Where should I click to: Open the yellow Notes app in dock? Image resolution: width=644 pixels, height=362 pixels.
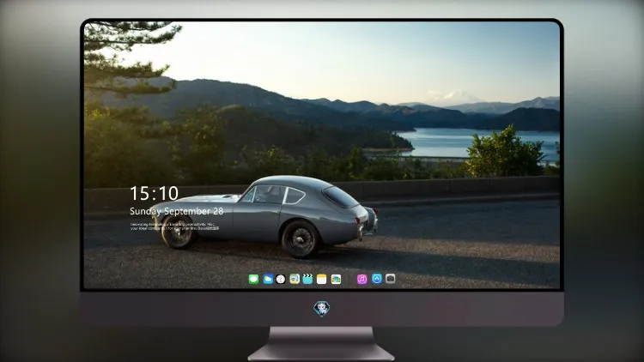pos(322,279)
